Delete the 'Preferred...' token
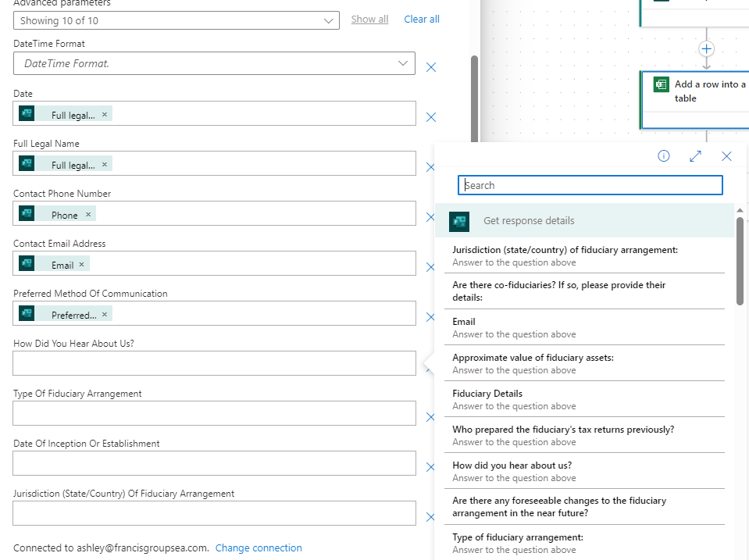This screenshot has height=560, width=749. 104,315
